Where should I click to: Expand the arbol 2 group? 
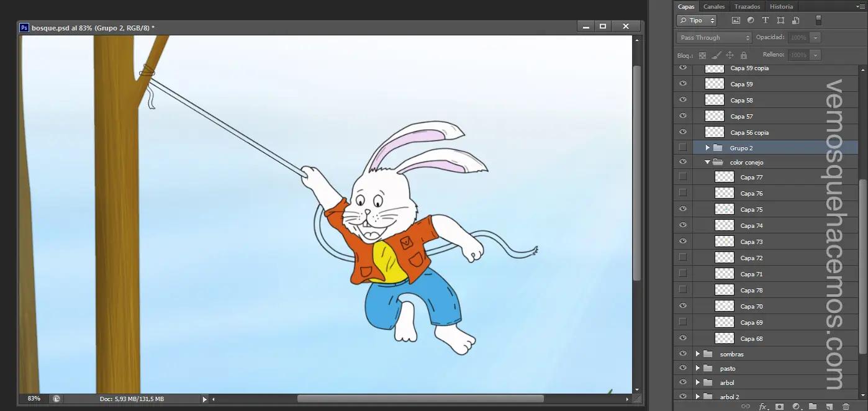[697, 397]
